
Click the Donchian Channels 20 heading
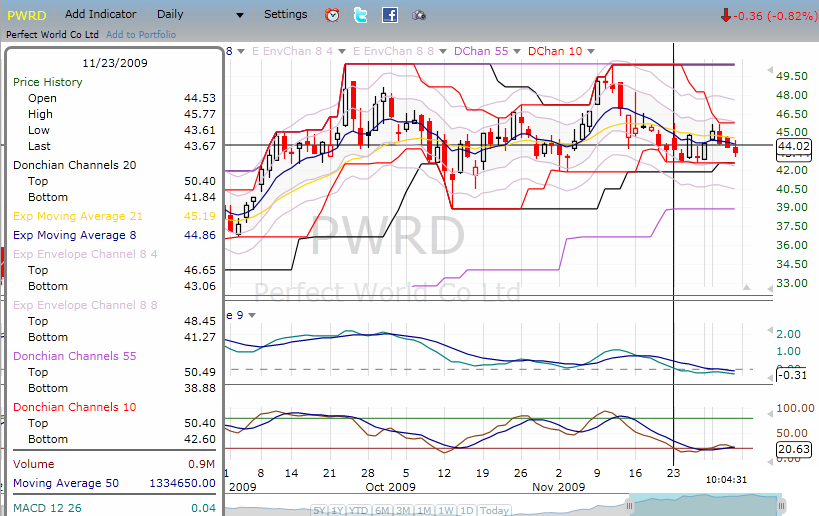pyautogui.click(x=75, y=165)
